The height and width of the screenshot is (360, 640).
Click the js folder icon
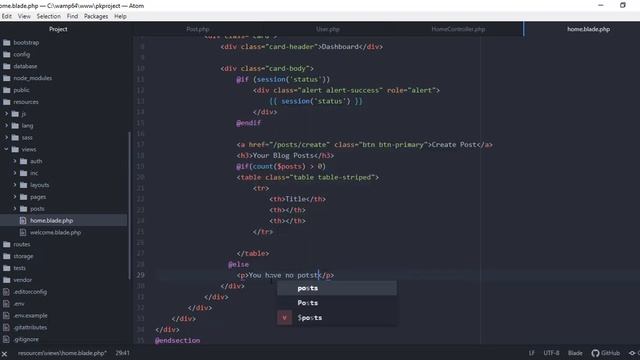pos(15,114)
